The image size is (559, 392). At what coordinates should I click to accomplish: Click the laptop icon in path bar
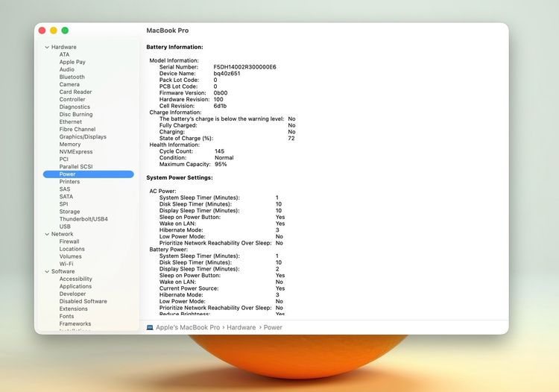[x=150, y=327]
